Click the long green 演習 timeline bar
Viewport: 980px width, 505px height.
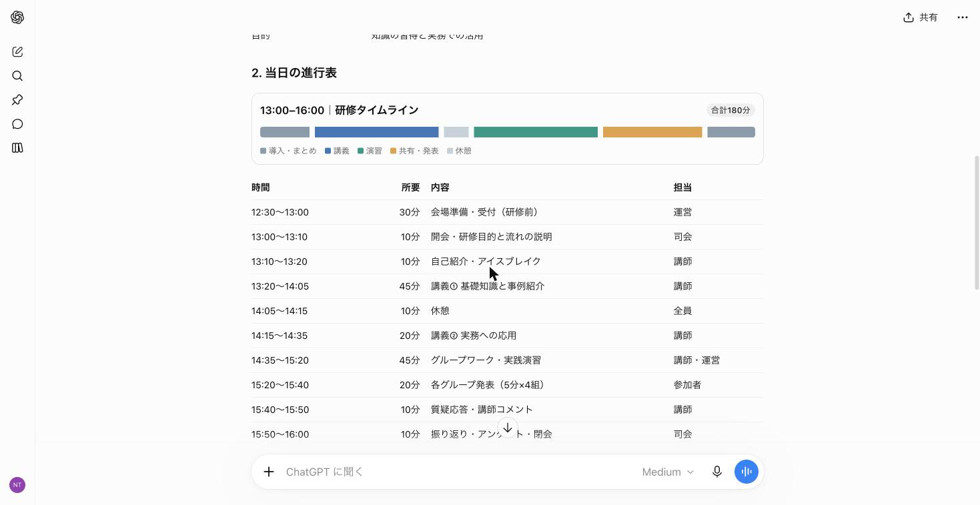coord(536,132)
